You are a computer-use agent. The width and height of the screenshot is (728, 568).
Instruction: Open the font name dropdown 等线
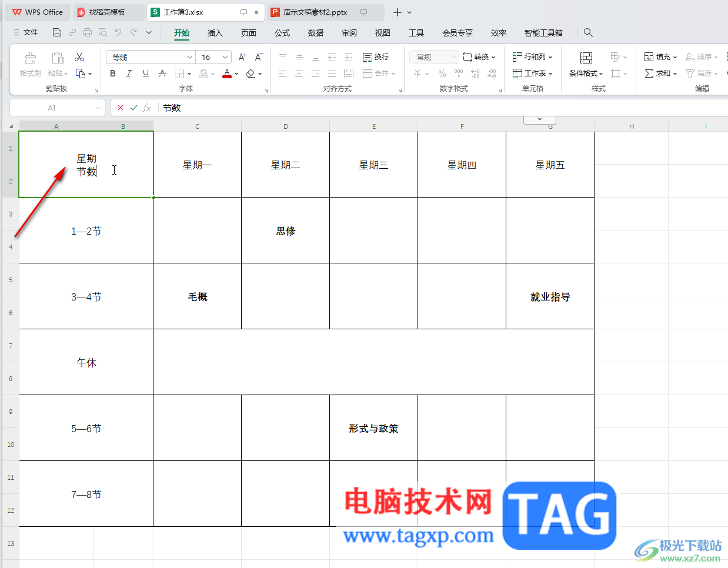coord(190,57)
